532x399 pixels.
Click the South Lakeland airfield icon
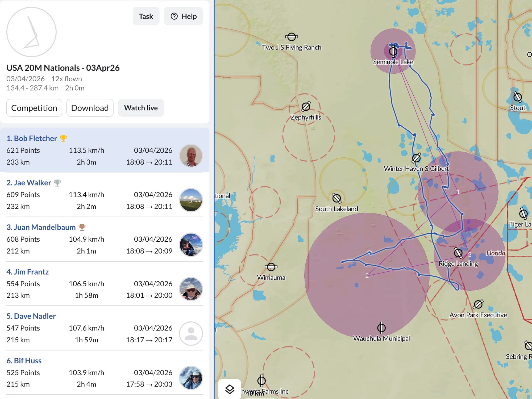[x=336, y=198]
